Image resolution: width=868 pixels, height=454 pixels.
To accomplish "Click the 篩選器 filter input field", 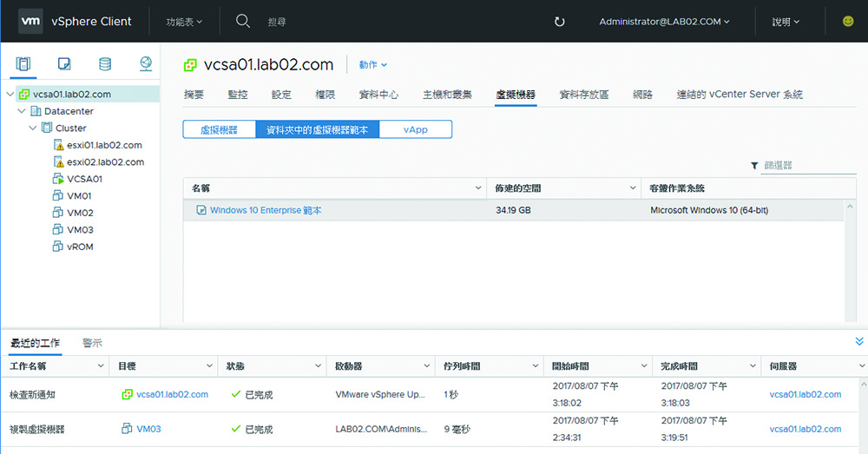I will point(808,165).
